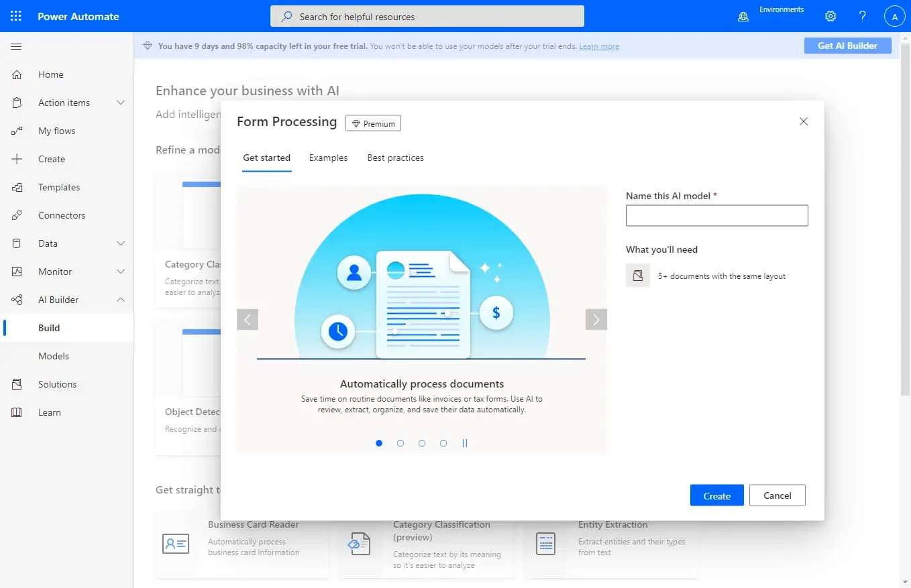Viewport: 911px width, 588px height.
Task: Click the Get AI Builder button
Action: [x=848, y=46]
